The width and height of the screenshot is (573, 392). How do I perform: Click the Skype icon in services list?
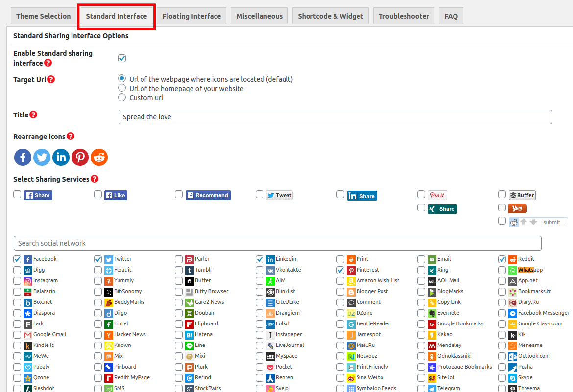513,378
